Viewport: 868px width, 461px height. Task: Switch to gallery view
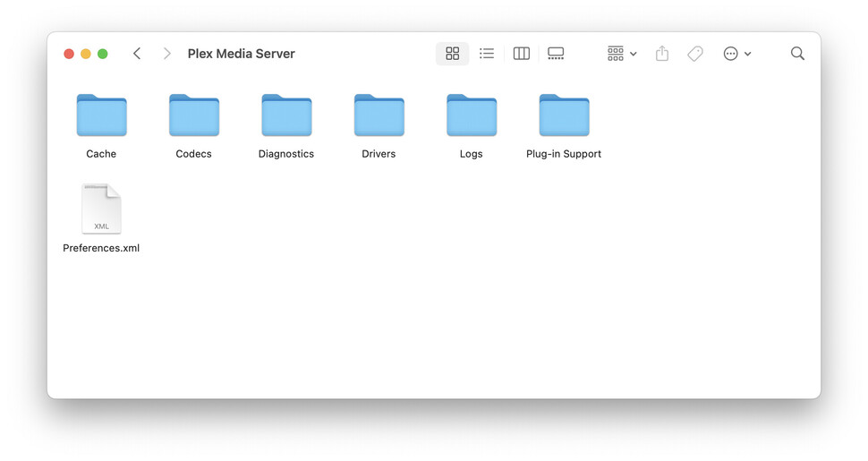[x=556, y=53]
